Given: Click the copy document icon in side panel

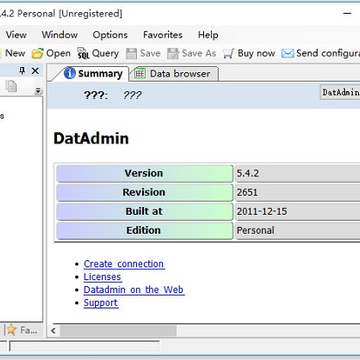Looking at the screenshot, I should click(x=11, y=86).
